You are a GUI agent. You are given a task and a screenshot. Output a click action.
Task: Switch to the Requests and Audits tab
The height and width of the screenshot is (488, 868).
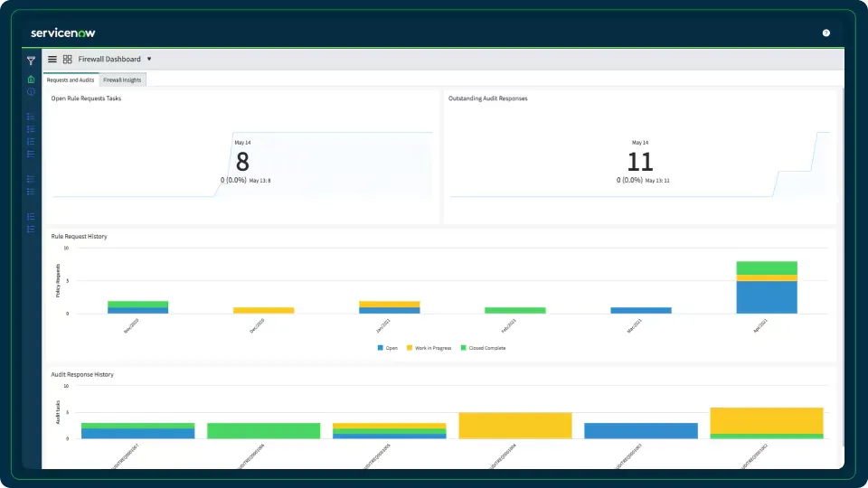(x=71, y=80)
